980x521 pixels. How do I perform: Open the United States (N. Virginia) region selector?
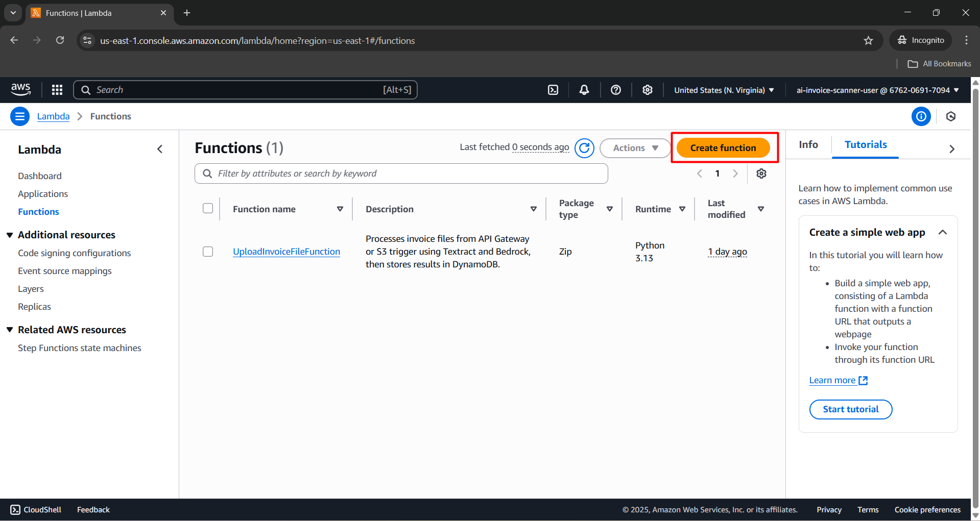click(723, 90)
